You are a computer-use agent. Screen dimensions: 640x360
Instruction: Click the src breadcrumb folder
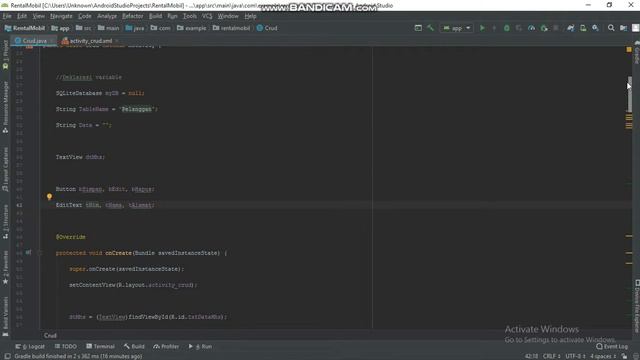tap(84, 28)
